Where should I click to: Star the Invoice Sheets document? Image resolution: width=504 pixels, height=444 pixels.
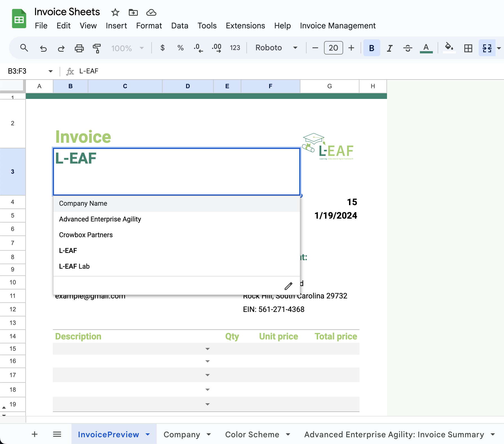click(x=115, y=12)
